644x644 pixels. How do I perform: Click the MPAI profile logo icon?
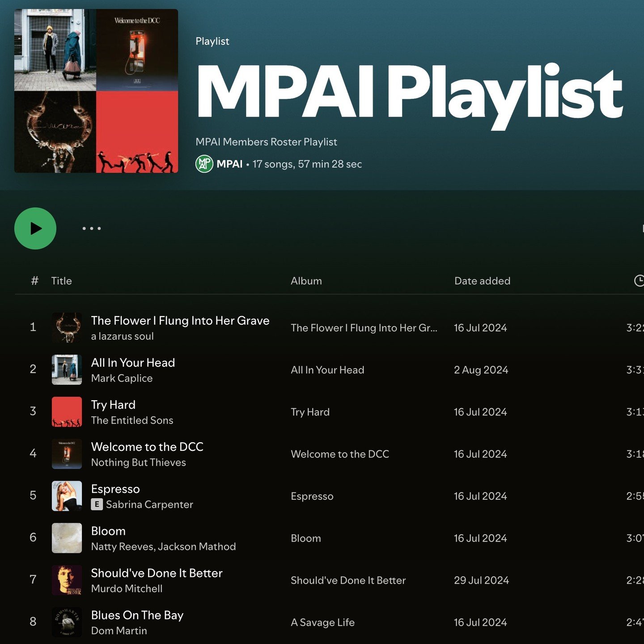pos(204,164)
